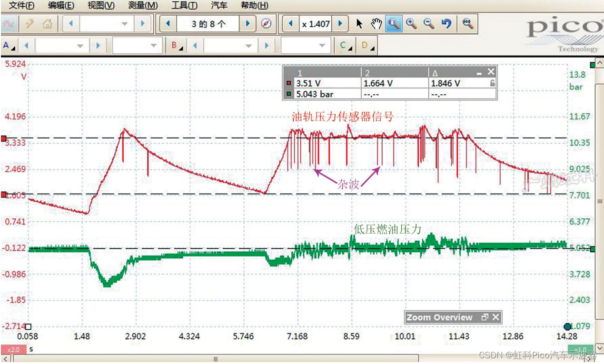Decrease channel B range arrow
The height and width of the screenshot is (364, 604).
click(x=195, y=46)
